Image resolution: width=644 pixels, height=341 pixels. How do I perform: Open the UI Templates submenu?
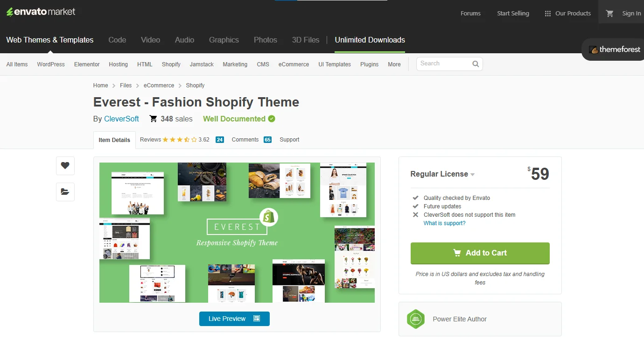335,64
